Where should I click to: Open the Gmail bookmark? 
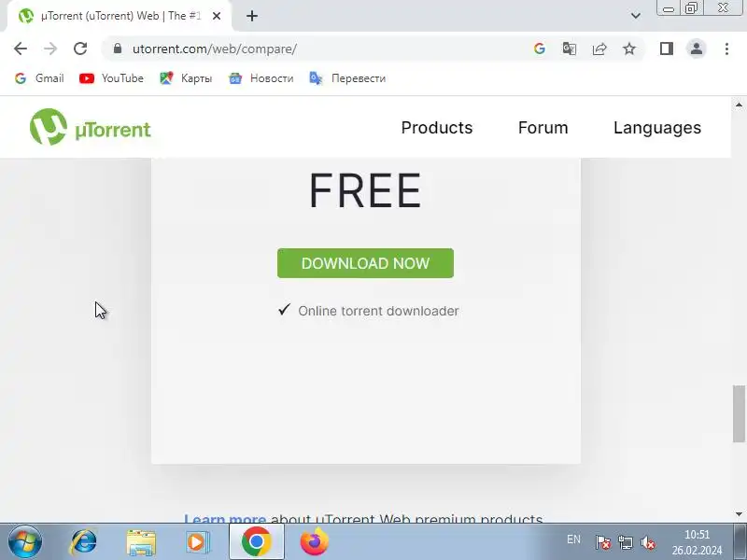[39, 78]
